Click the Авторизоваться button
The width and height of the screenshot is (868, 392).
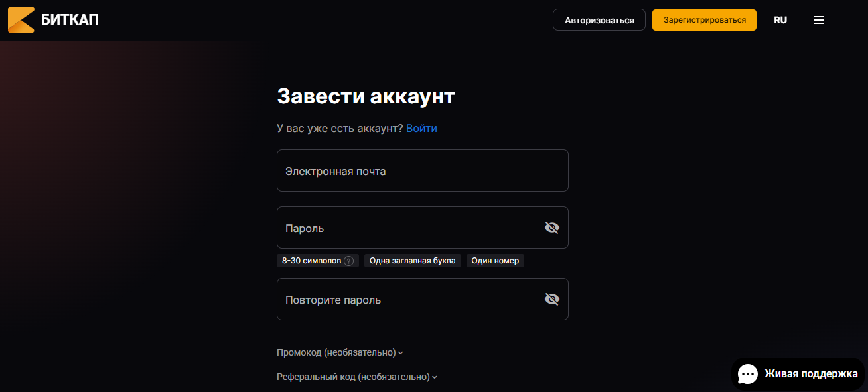(x=599, y=20)
